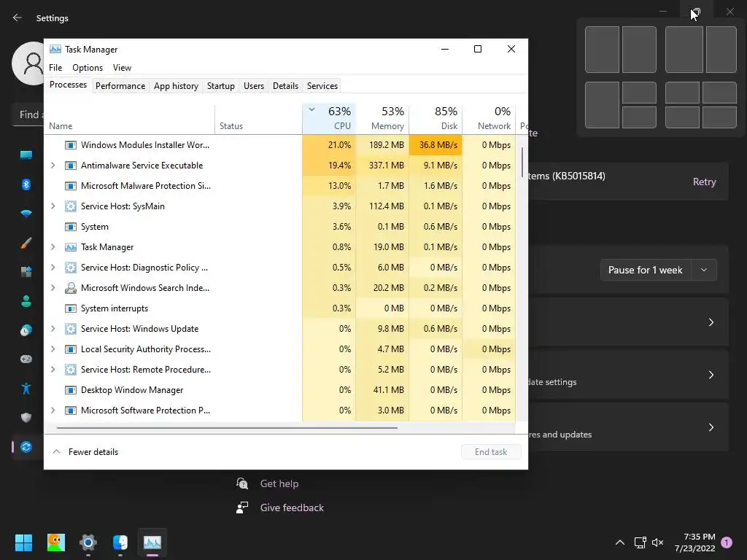Click the Desktop Window Manager process icon
This screenshot has width=747, height=560.
coord(71,390)
